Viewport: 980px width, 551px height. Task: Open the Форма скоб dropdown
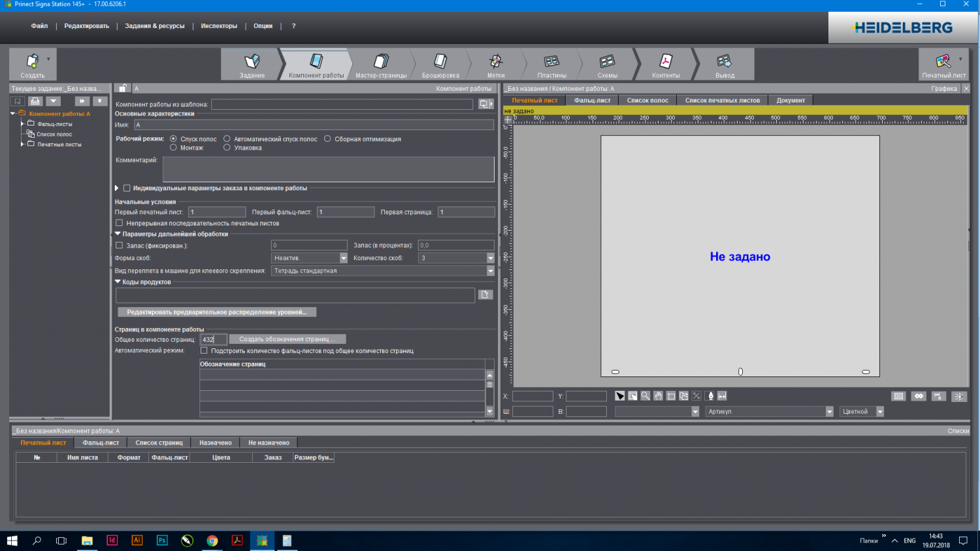(343, 258)
